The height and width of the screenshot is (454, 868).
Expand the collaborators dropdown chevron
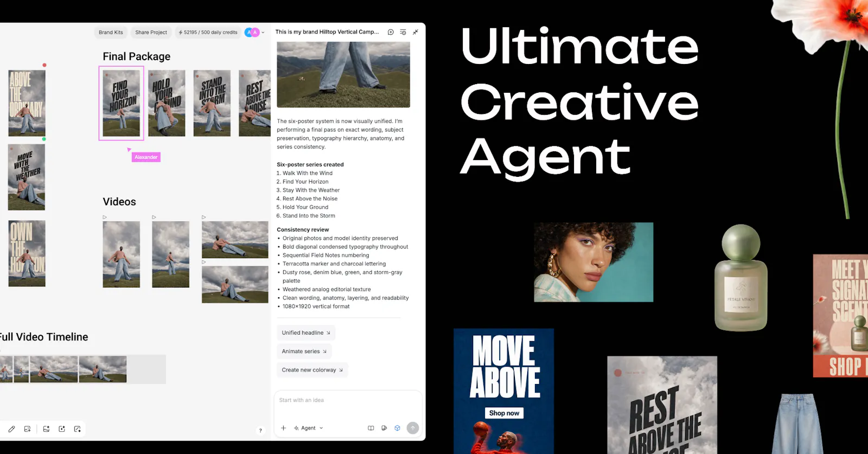263,33
